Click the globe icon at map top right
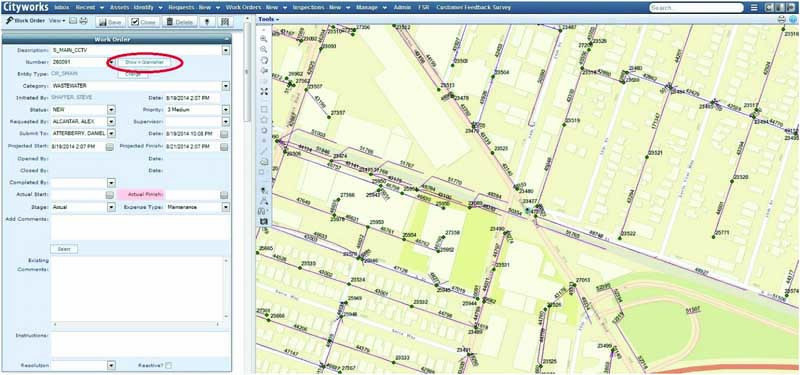The width and height of the screenshot is (800, 375). click(792, 19)
